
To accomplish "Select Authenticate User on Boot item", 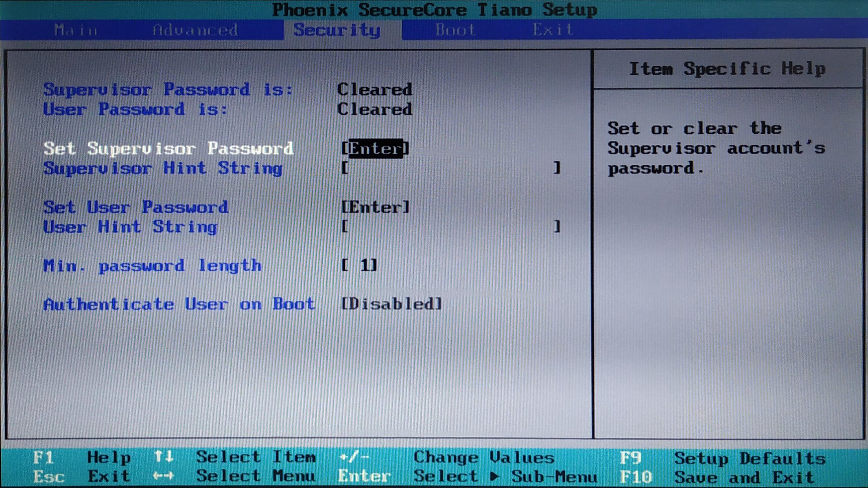I will (179, 304).
